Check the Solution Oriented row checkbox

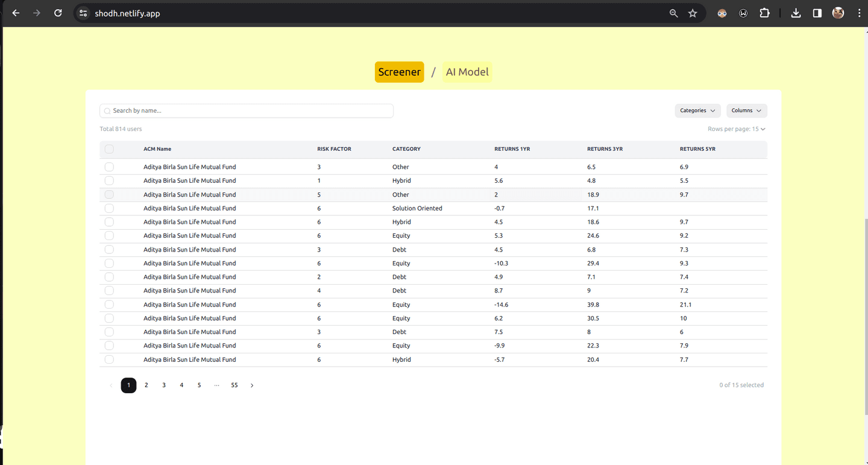click(x=109, y=208)
